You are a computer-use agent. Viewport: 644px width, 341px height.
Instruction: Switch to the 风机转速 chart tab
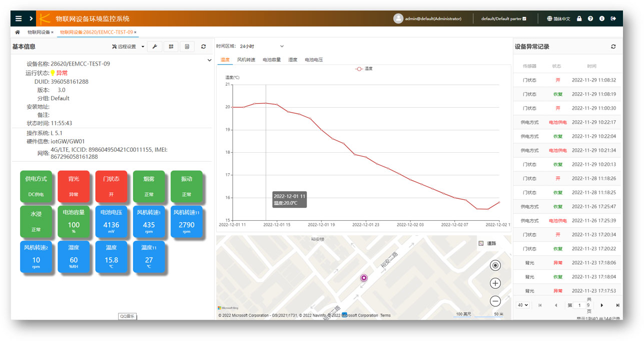(x=246, y=60)
